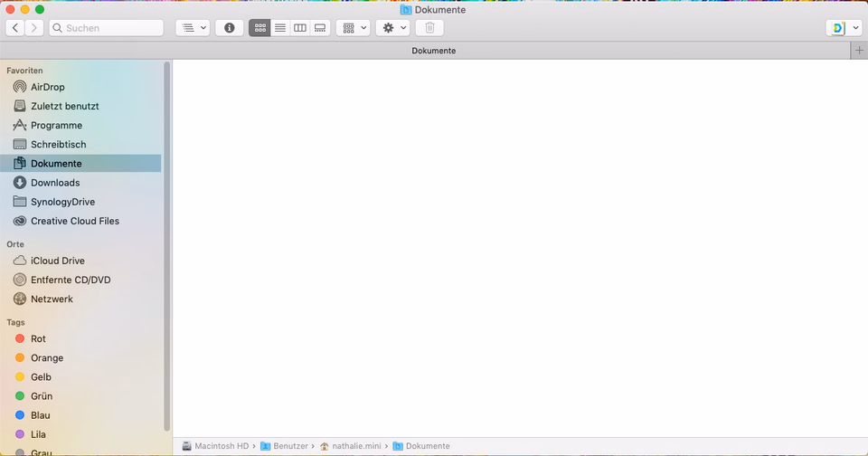Select the Orange tag
868x456 pixels.
pos(80,358)
